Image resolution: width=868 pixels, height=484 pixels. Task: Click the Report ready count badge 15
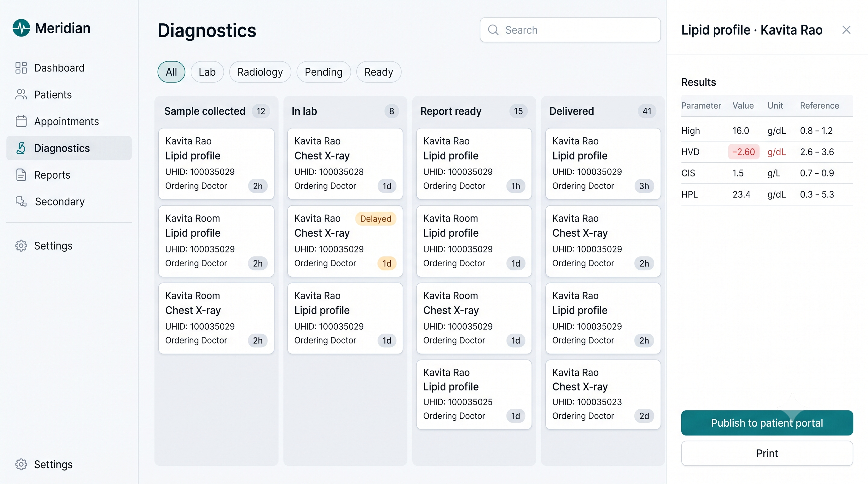point(518,111)
